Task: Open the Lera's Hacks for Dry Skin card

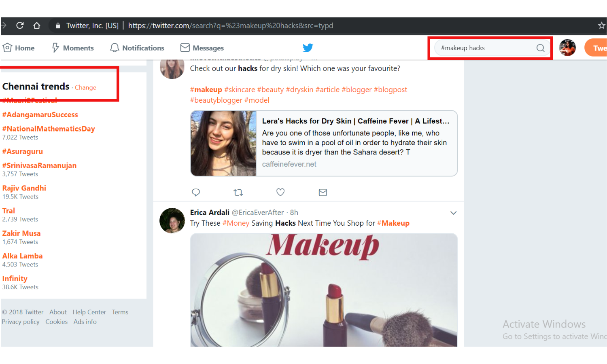Action: [324, 143]
